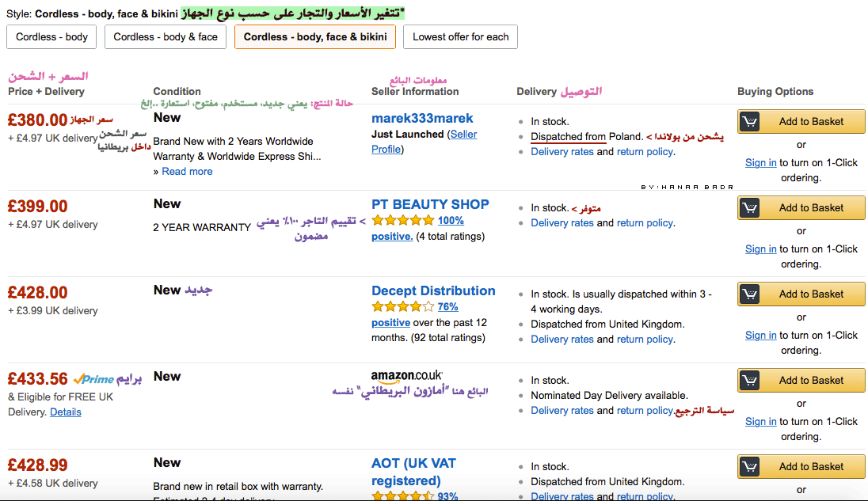868x501 pixels.
Task: Open return policy link in £380.00 row
Action: pyautogui.click(x=645, y=151)
